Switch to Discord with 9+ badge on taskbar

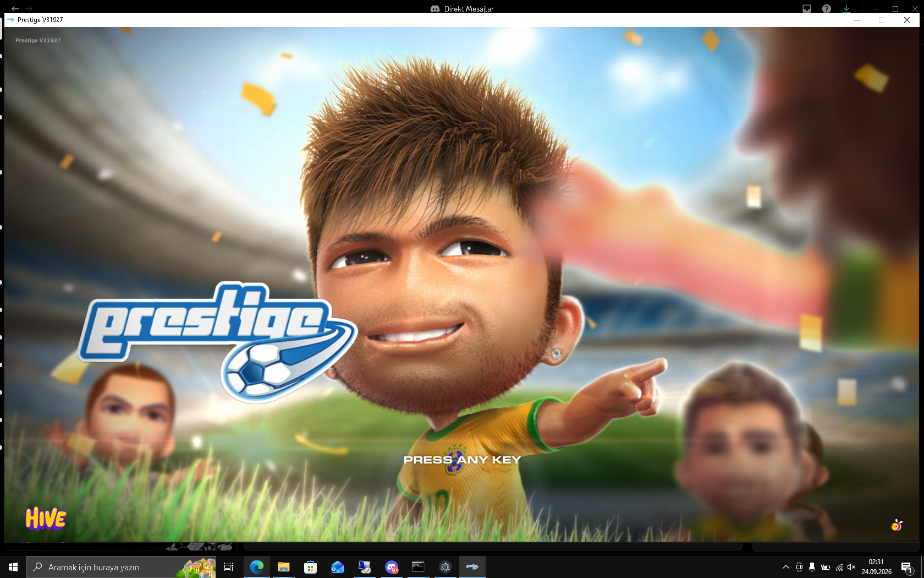click(x=392, y=567)
